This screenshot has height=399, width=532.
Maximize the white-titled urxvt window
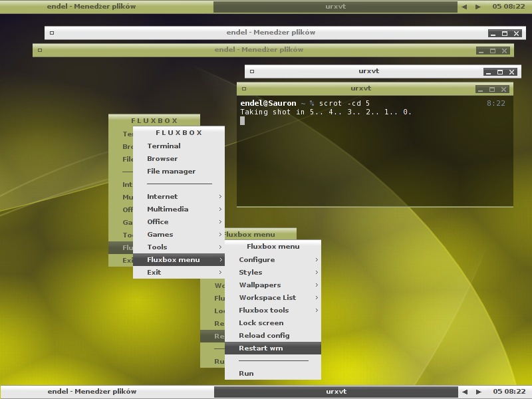[x=500, y=72]
